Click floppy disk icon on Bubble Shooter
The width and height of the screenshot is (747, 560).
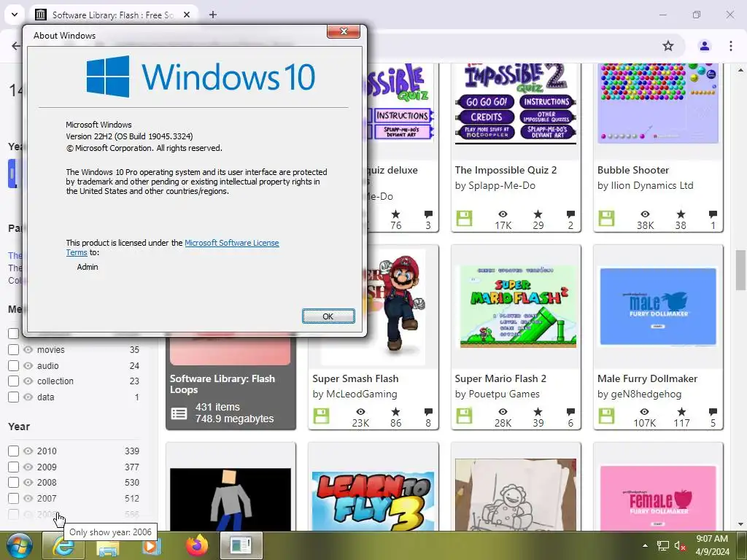[606, 219]
